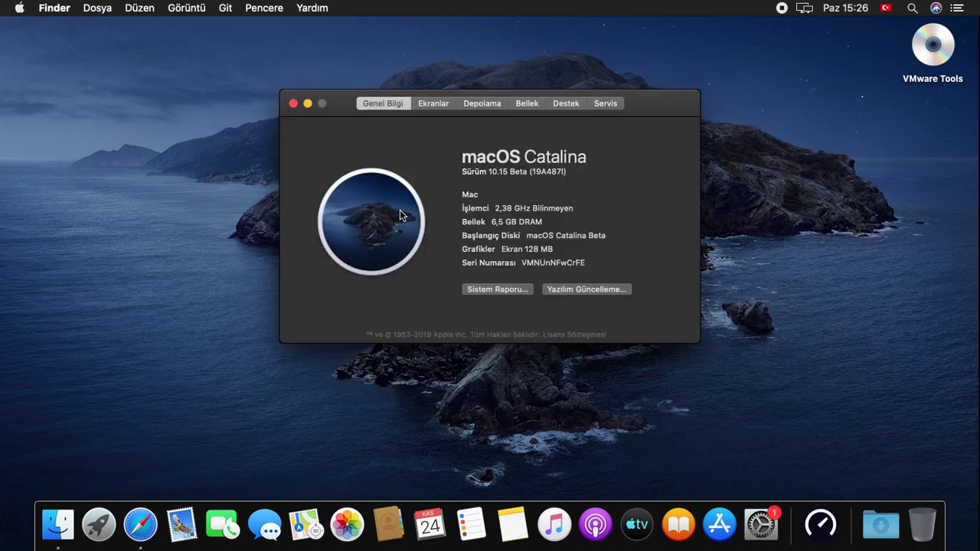Switch to the Ekranlar tab
The width and height of the screenshot is (980, 551).
[433, 103]
